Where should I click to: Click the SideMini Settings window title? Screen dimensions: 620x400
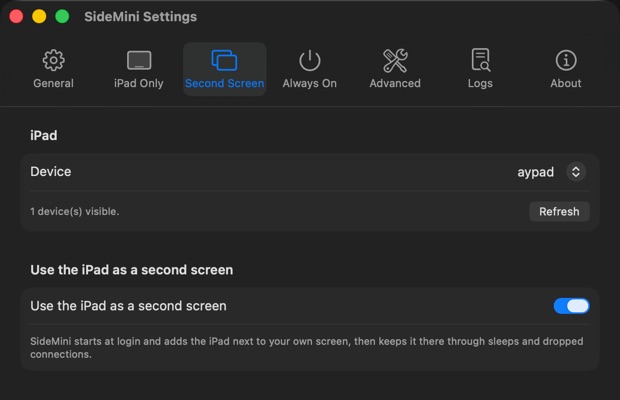(140, 17)
